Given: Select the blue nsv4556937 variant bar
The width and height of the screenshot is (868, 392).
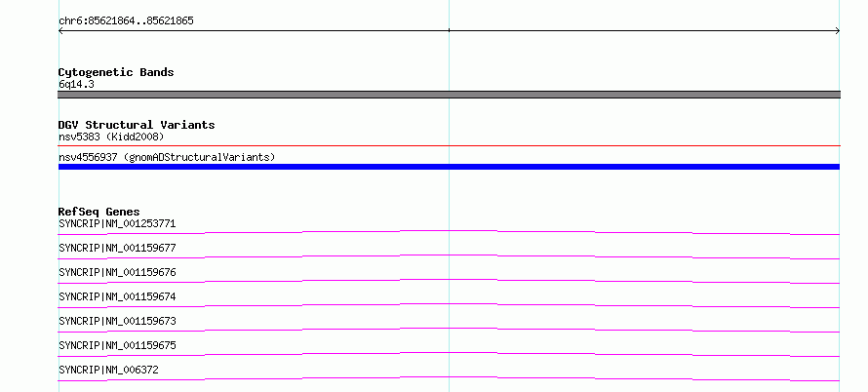Looking at the screenshot, I should pyautogui.click(x=449, y=167).
